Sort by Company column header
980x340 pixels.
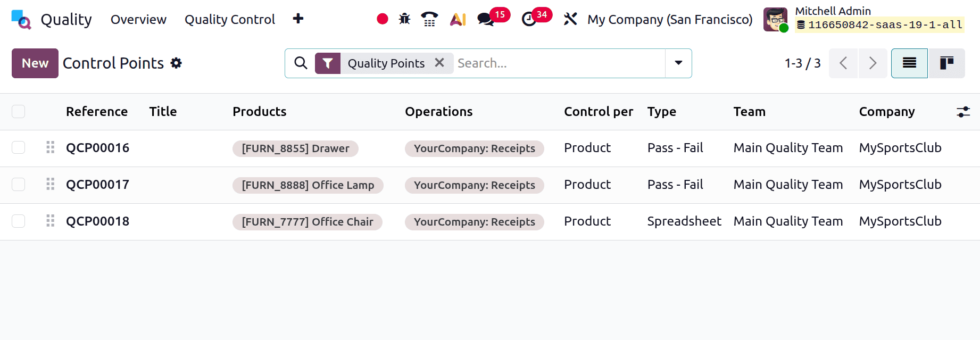[x=887, y=112]
